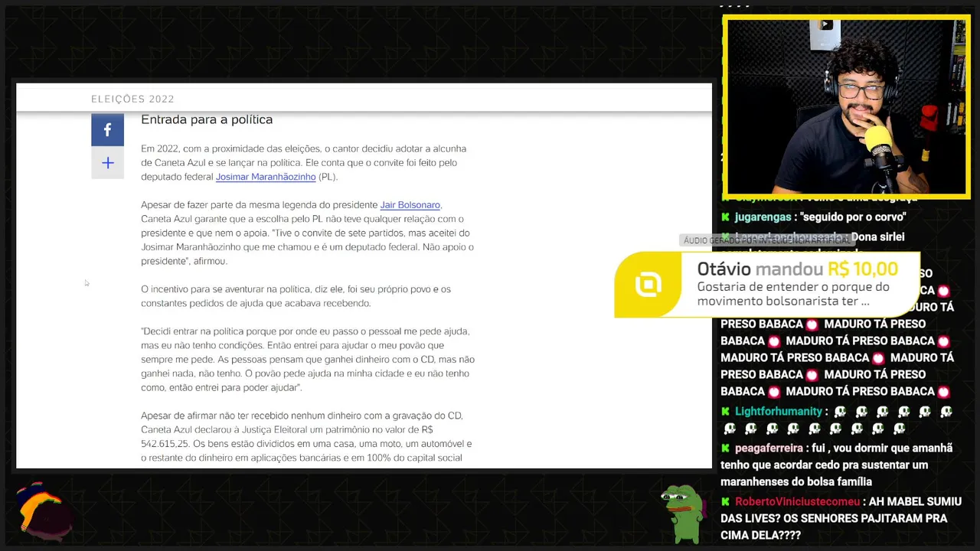Click the 'Entrada para a política' heading
Image resolution: width=980 pixels, height=551 pixels.
[x=207, y=119]
